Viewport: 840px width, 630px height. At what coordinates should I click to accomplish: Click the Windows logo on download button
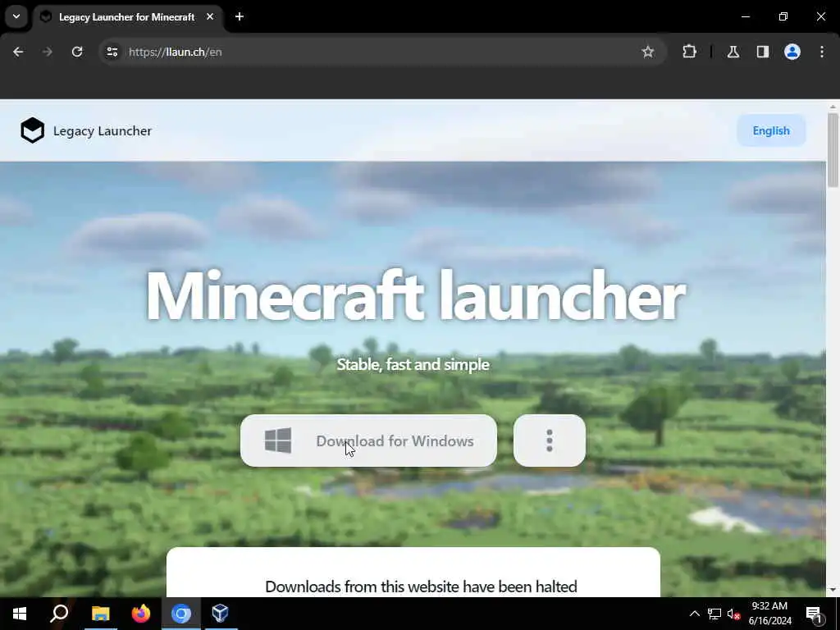[278, 441]
